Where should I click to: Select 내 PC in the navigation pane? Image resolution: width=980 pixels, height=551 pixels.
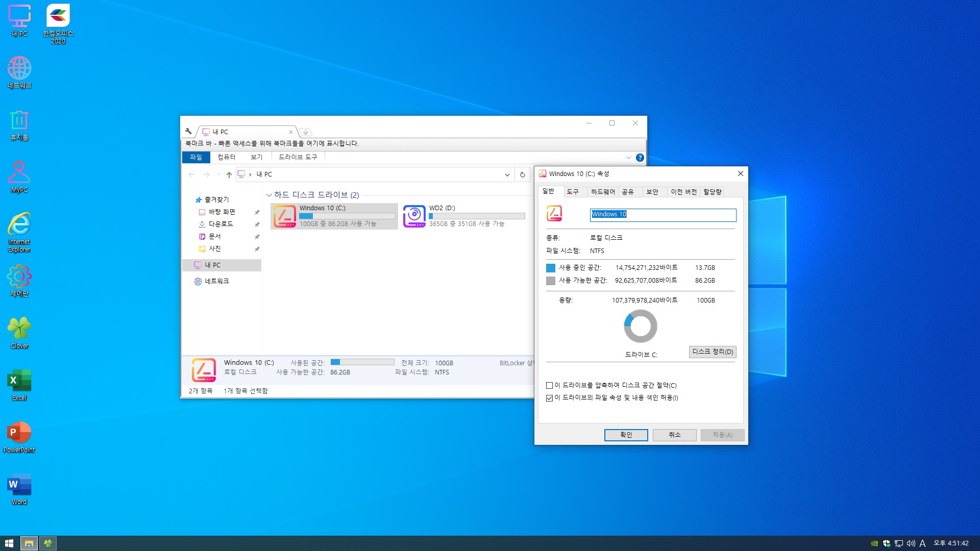click(222, 265)
